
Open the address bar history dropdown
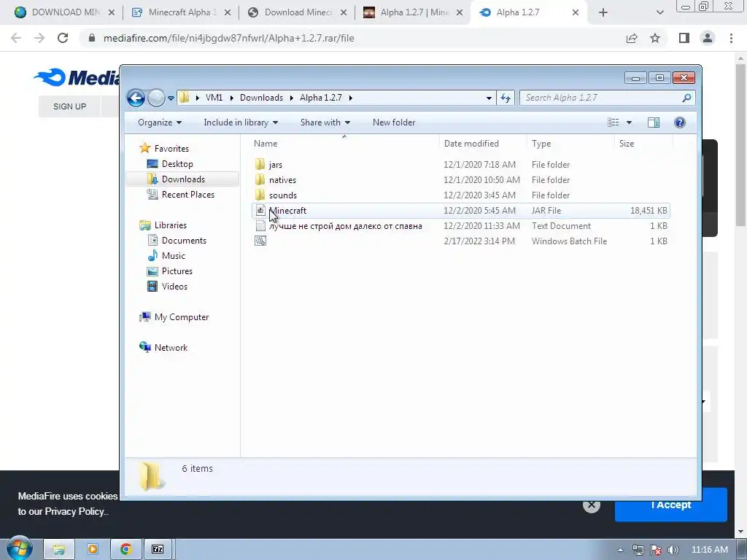coord(489,98)
